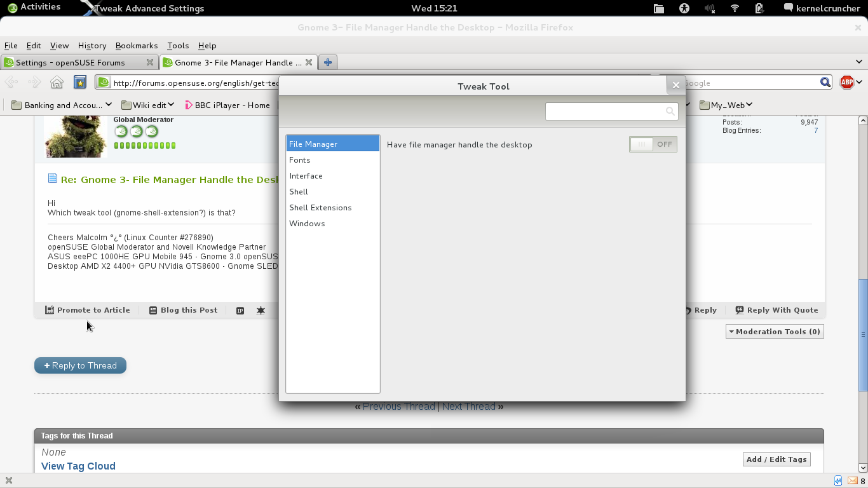Click Google search magnifier in Firefox
This screenshot has height=488, width=868.
[825, 82]
